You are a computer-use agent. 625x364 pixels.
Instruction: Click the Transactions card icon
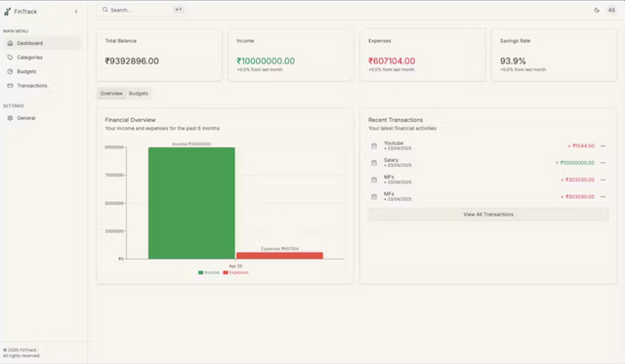click(10, 86)
